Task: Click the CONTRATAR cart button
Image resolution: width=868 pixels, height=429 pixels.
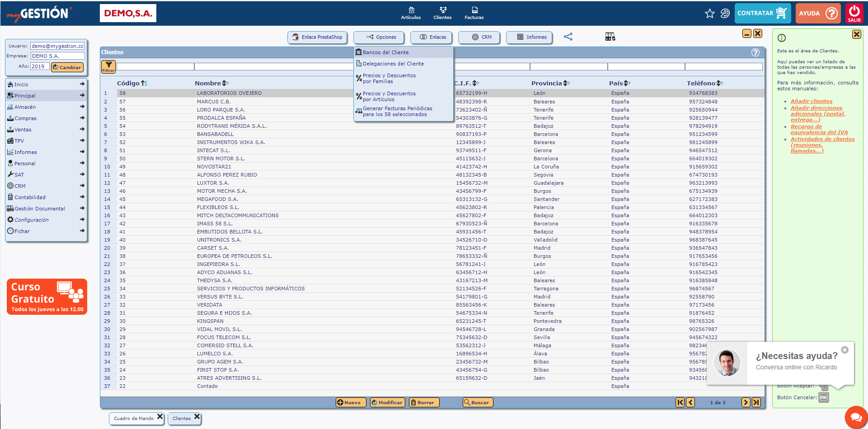Action: tap(763, 13)
